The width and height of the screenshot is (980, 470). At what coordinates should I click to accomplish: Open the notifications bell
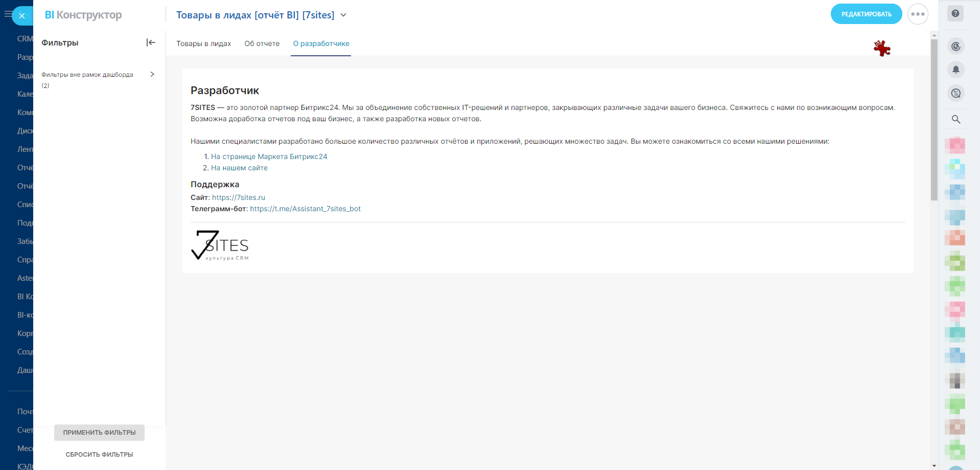pos(956,70)
